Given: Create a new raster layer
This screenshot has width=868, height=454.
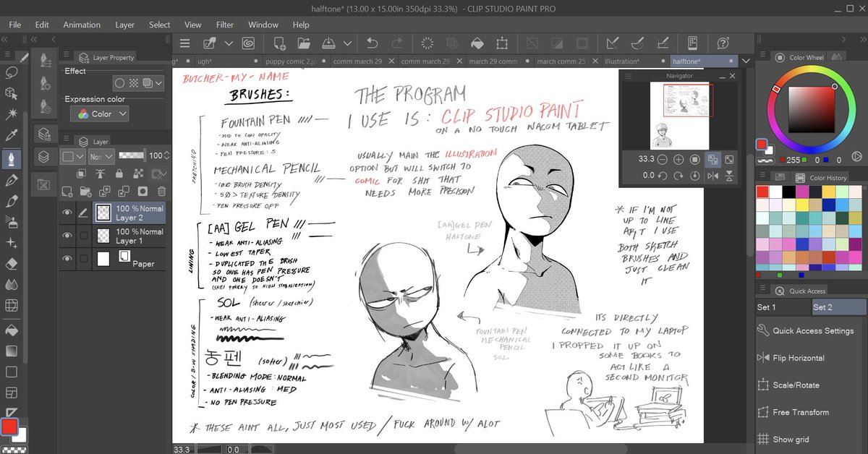Looking at the screenshot, I should pos(67,191).
